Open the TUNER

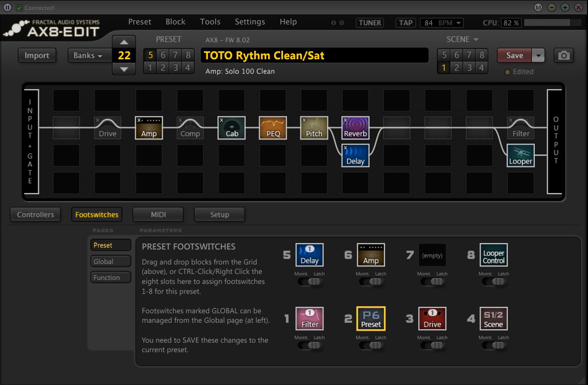370,22
